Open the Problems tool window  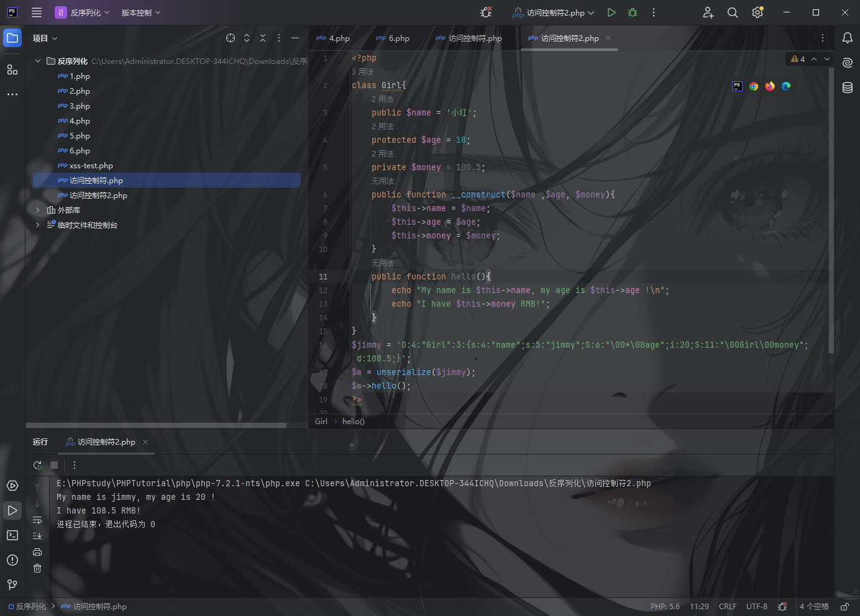point(12,560)
